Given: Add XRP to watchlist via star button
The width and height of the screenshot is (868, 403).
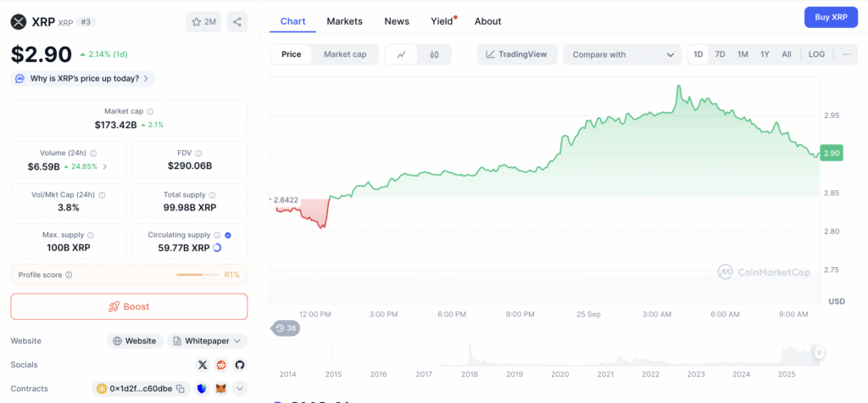Looking at the screenshot, I should [x=203, y=22].
